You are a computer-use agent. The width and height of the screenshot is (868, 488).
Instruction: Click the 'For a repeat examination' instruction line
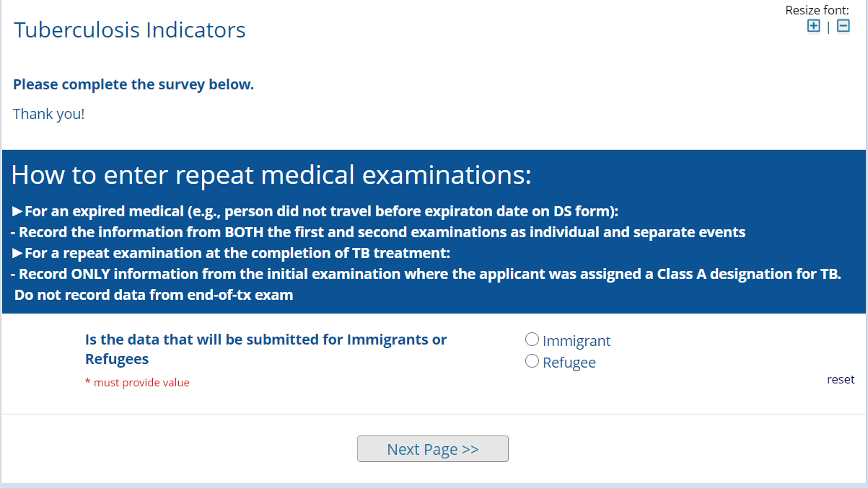coord(231,253)
